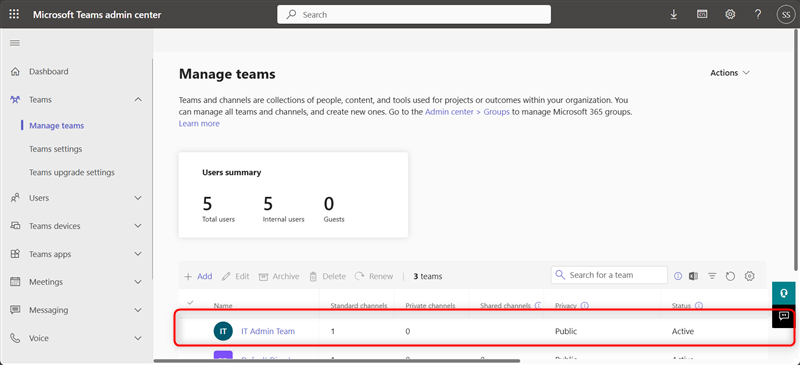The height and width of the screenshot is (365, 800).
Task: Click the Dashboard home icon
Action: (x=15, y=71)
